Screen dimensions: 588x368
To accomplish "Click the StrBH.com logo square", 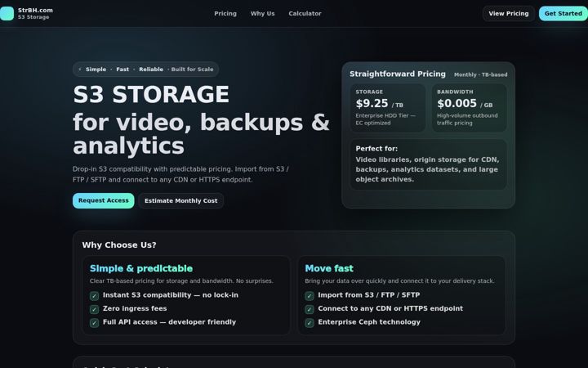I will [x=7, y=14].
